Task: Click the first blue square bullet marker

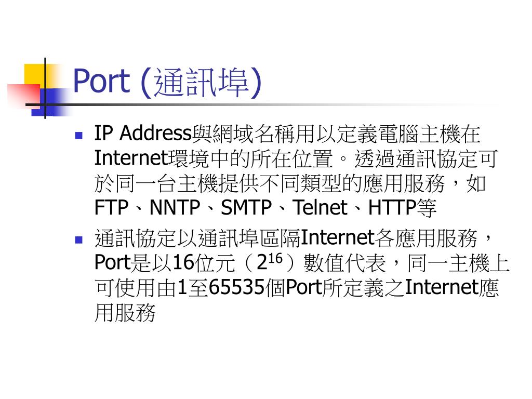Action: point(79,136)
